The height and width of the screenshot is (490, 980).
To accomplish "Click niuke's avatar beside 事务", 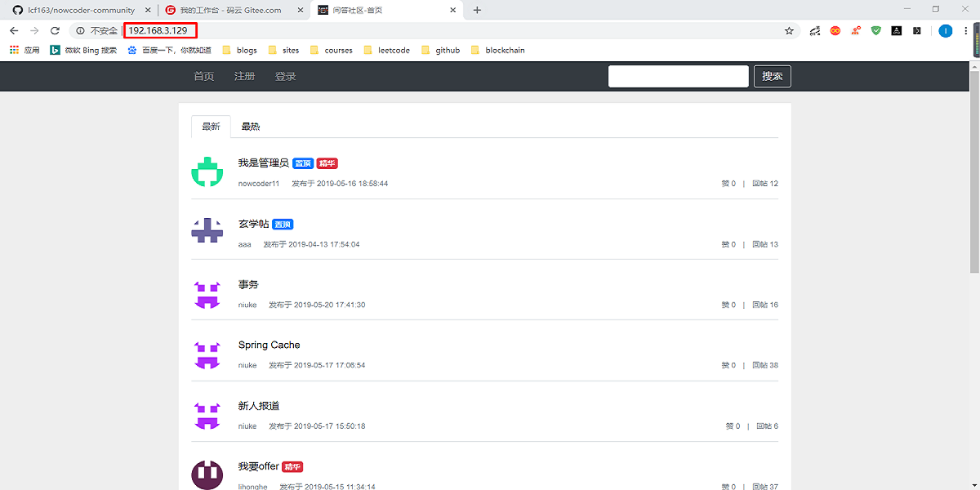I will coord(207,293).
